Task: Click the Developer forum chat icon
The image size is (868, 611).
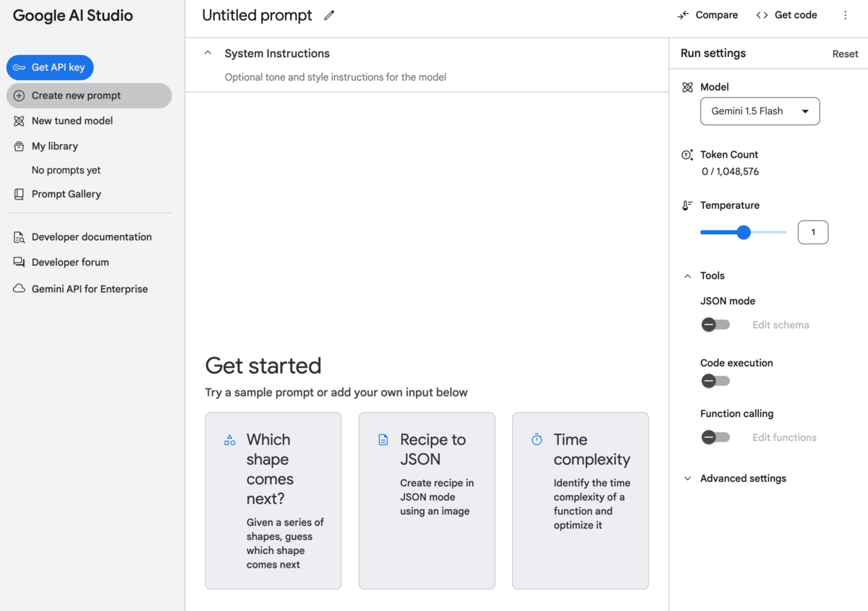Action: pos(20,262)
